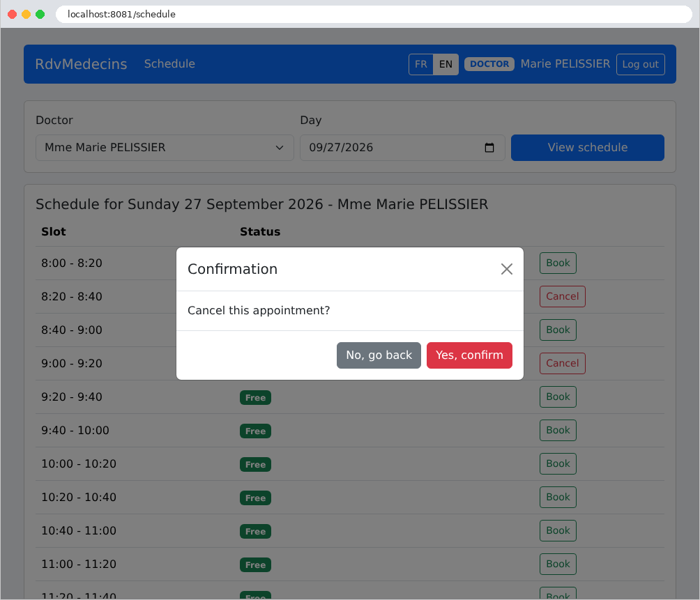Book the 8:00 - 8:20 slot

(x=558, y=263)
